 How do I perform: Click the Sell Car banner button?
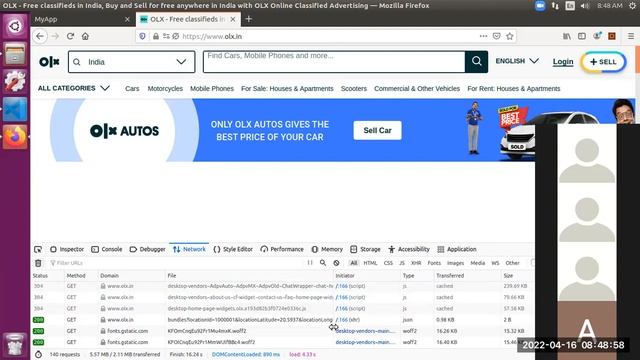click(x=378, y=130)
